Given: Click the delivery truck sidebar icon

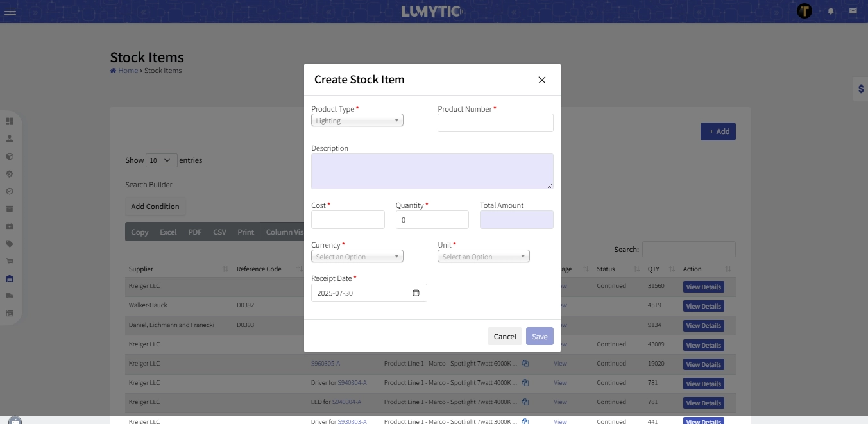Looking at the screenshot, I should [10, 296].
